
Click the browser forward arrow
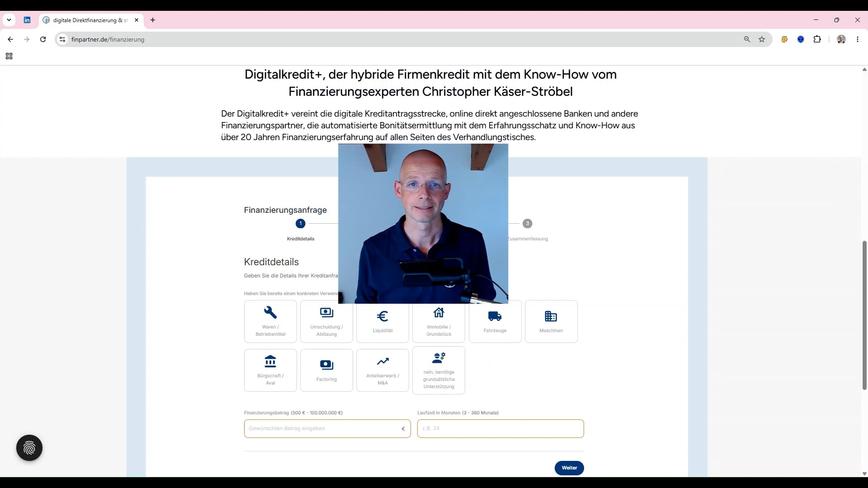27,39
